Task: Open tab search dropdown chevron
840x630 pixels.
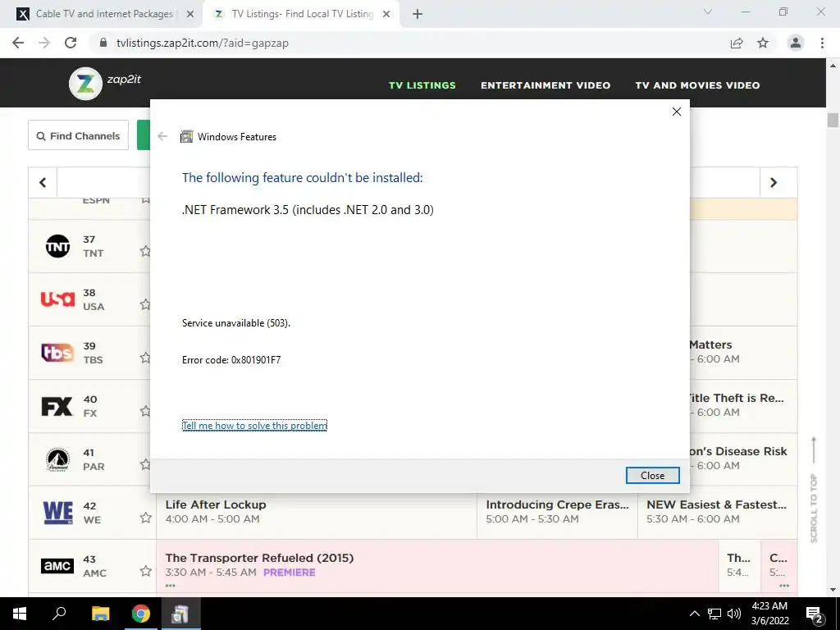Action: coord(708,11)
